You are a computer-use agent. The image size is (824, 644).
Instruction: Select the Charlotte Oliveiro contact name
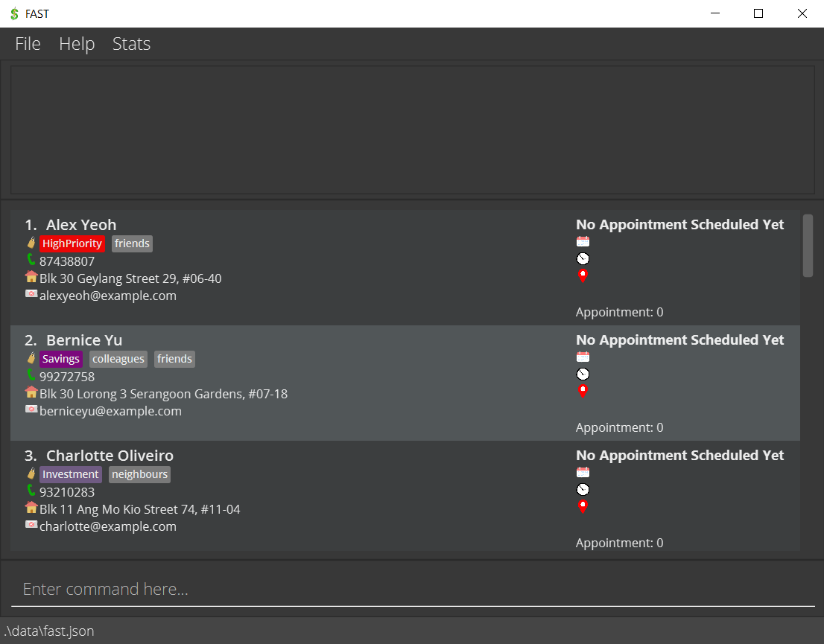(x=110, y=456)
